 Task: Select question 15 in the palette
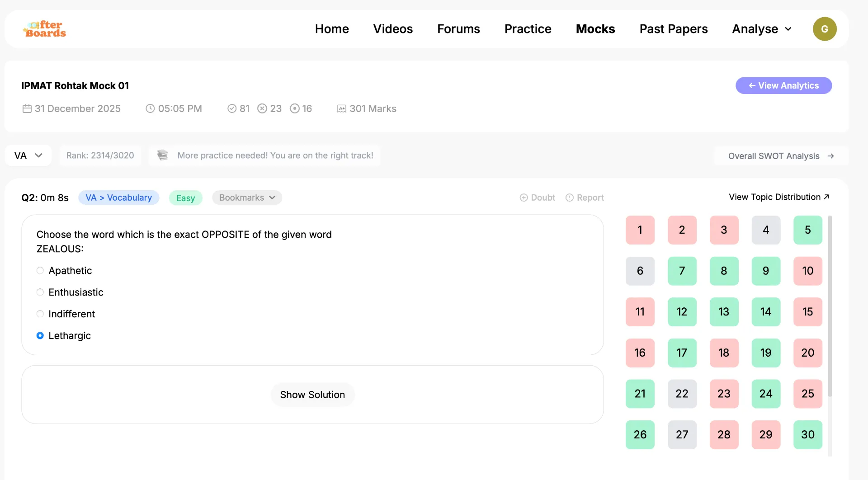[808, 312]
